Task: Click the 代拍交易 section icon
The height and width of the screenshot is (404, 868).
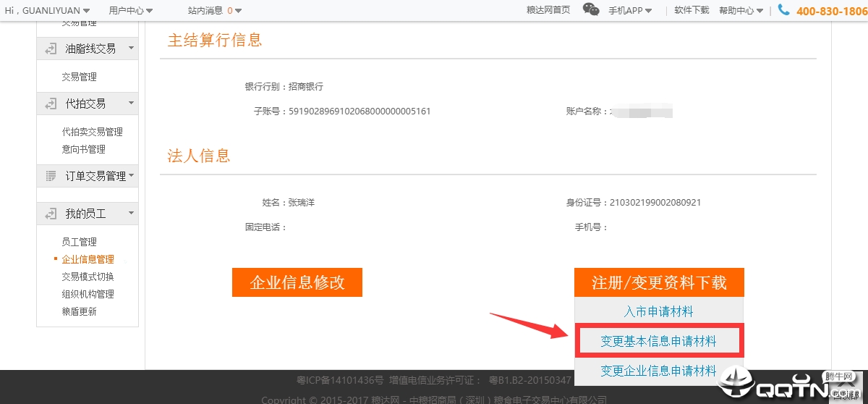Action: [x=51, y=104]
